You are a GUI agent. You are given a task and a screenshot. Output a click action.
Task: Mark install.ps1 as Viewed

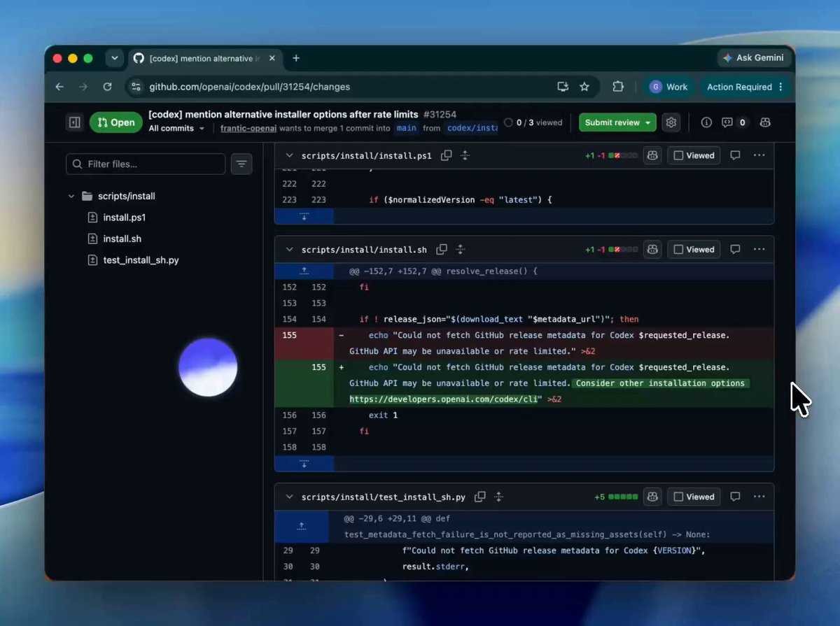point(694,156)
